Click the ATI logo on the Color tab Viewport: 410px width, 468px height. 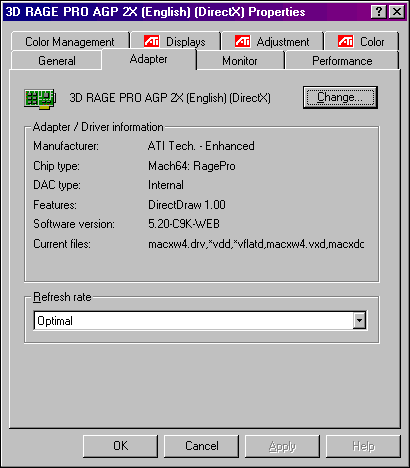click(346, 41)
